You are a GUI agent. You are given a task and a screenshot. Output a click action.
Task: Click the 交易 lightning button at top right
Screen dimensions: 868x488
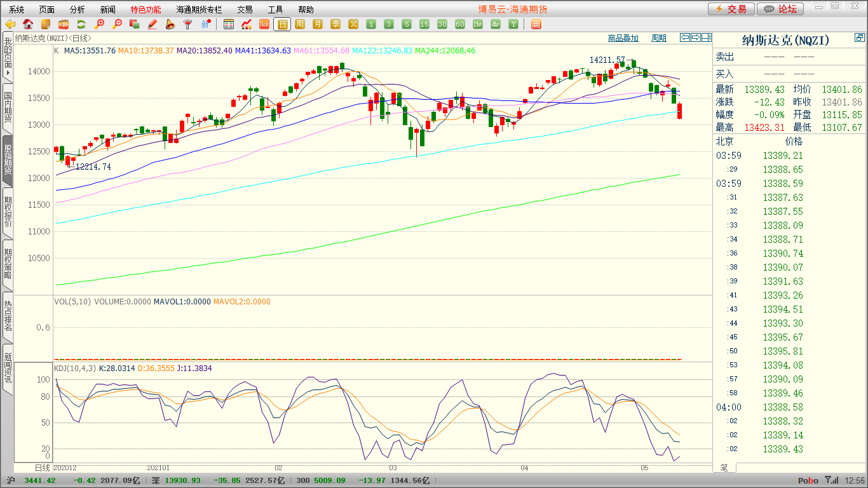click(731, 9)
